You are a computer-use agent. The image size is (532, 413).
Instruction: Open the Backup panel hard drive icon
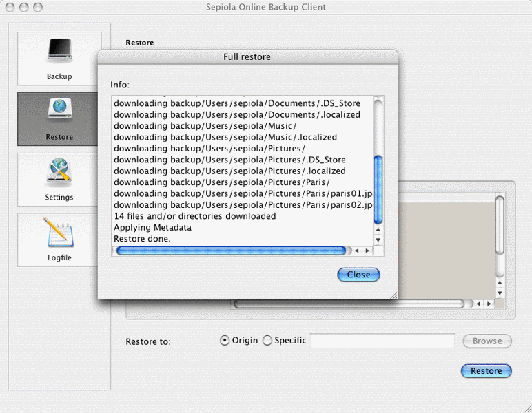(60, 50)
